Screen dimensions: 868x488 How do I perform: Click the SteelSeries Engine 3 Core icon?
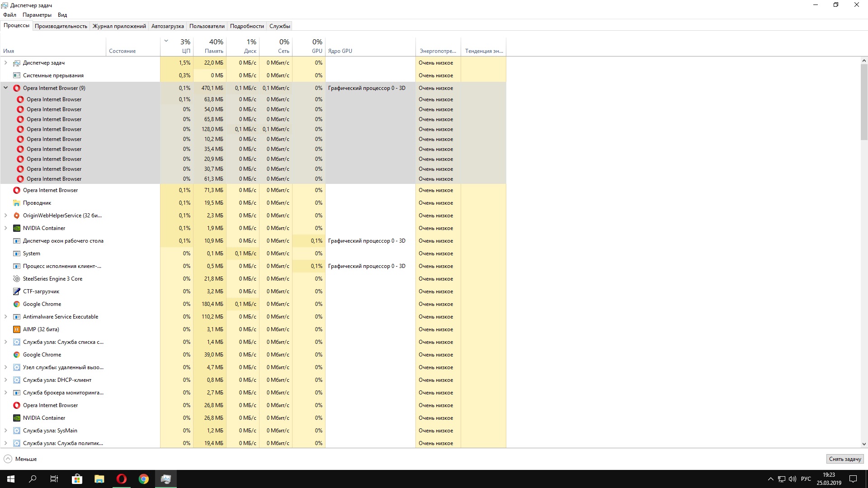pos(17,279)
